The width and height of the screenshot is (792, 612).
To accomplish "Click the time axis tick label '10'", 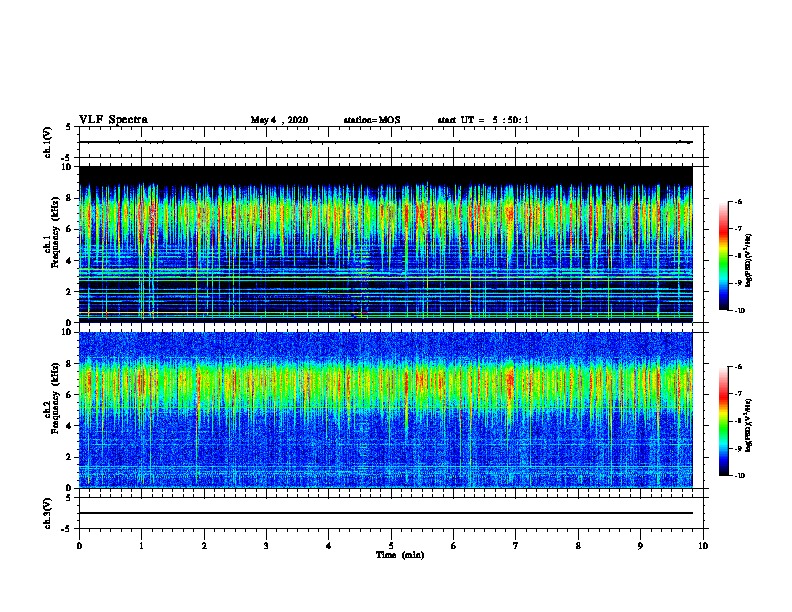I will pos(703,545).
